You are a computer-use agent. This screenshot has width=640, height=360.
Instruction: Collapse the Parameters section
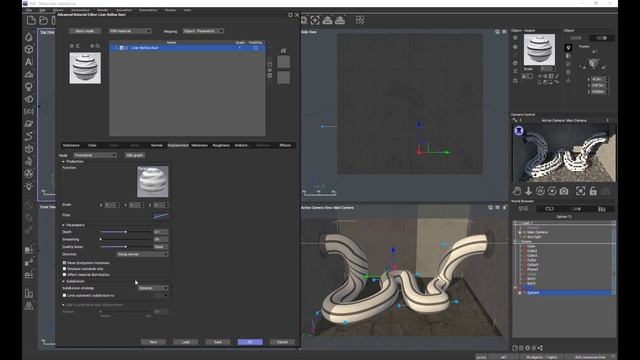tap(63, 225)
